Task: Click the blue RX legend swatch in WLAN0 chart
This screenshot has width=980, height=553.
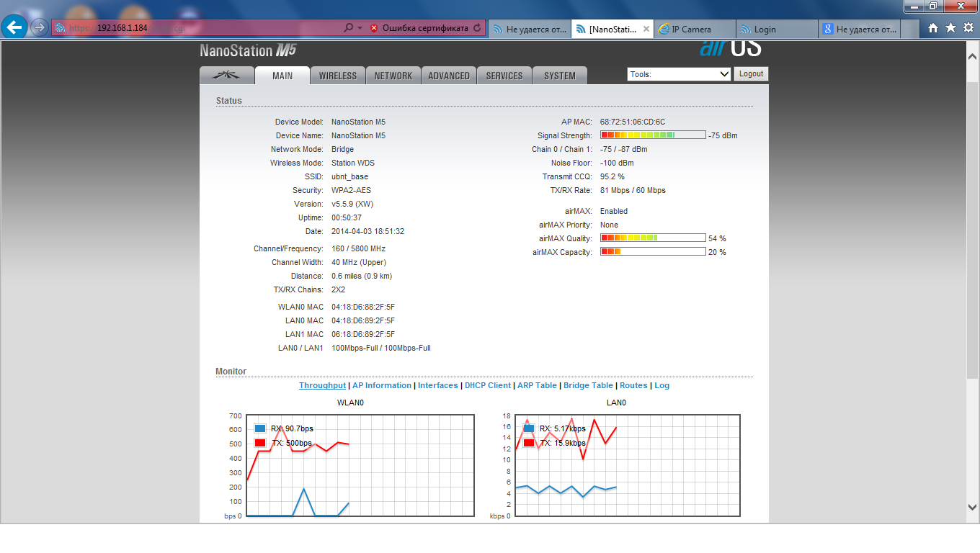Action: [261, 428]
